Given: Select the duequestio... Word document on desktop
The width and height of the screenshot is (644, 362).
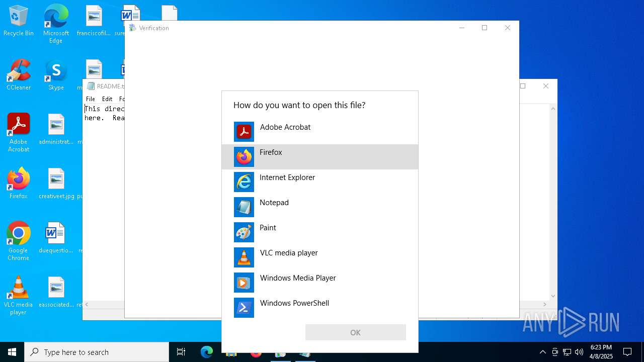Looking at the screenshot, I should click(x=56, y=238).
